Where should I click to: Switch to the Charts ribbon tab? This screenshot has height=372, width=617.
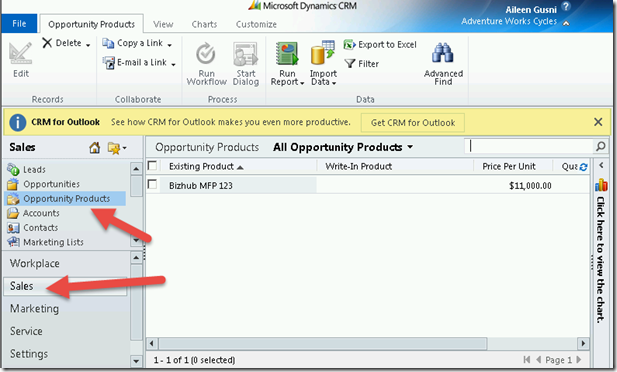204,24
